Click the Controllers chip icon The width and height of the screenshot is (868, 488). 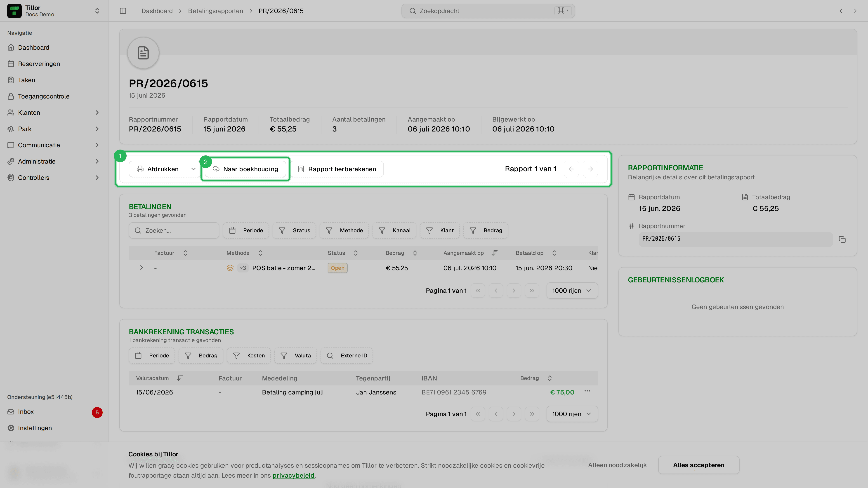point(11,178)
